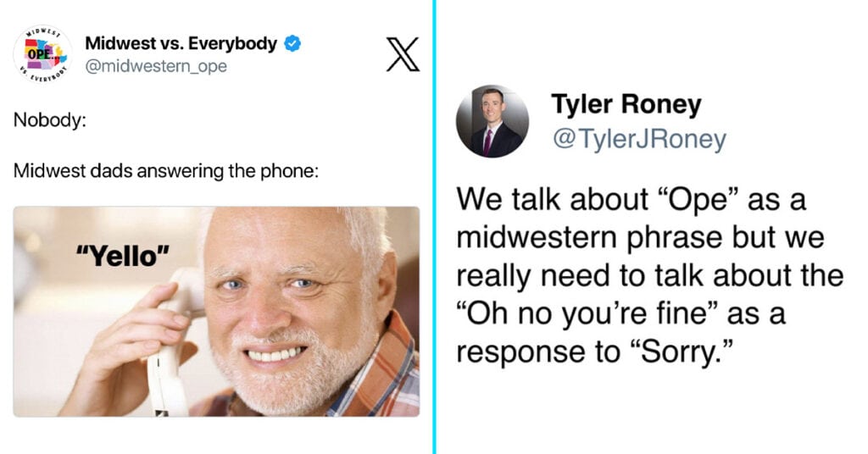868x454 pixels.
Task: Click the cyan vertical divider line
Action: (x=435, y=227)
